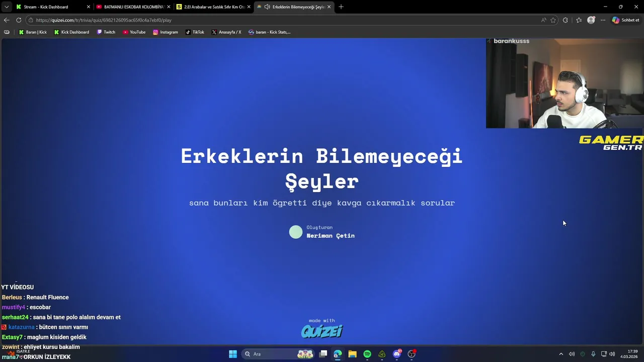Open the YouTube bookmark
The image size is (644, 362).
pyautogui.click(x=134, y=32)
